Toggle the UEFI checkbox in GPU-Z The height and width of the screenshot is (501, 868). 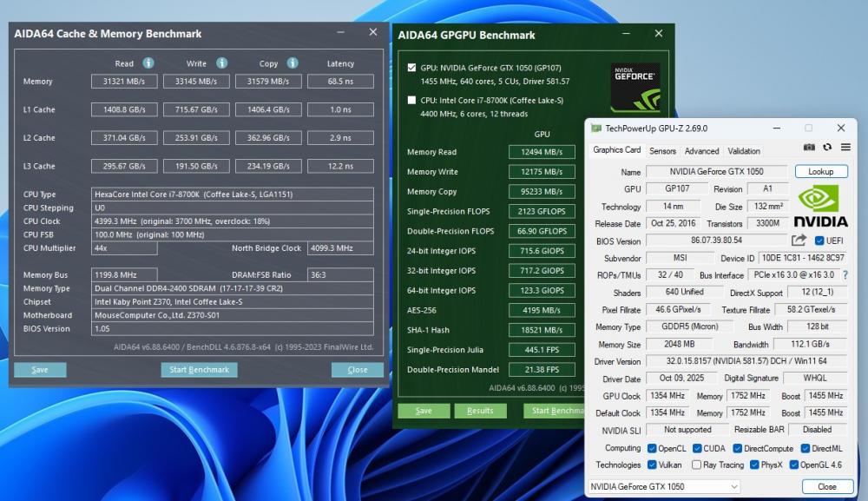pos(819,241)
